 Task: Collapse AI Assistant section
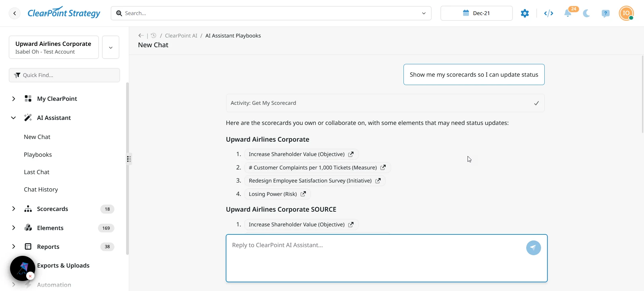pos(13,118)
